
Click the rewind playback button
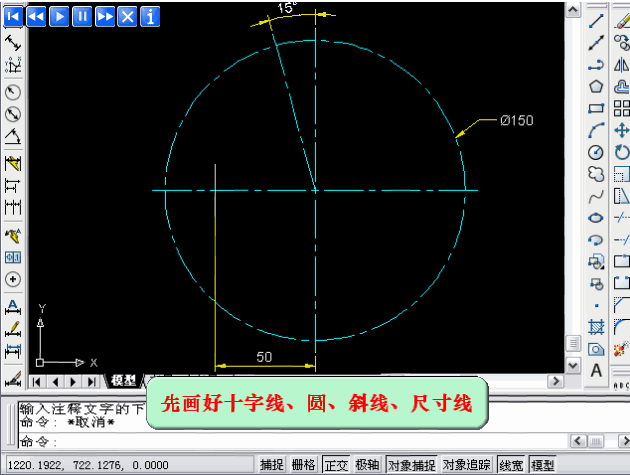click(x=36, y=17)
